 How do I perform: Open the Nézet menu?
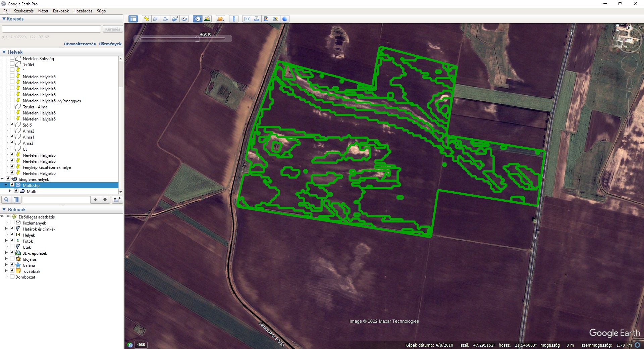[43, 11]
